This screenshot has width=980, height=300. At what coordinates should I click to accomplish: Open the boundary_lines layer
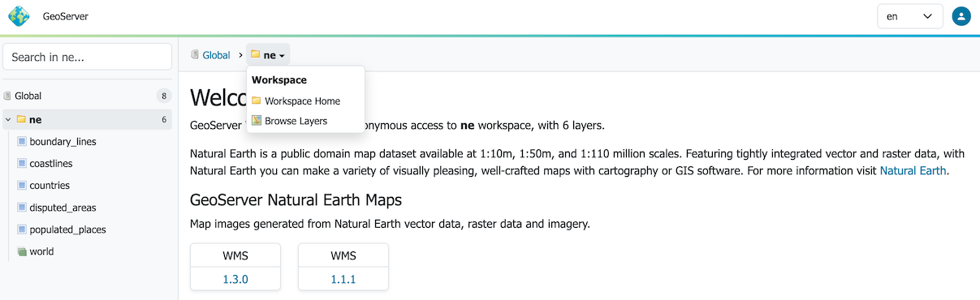[x=63, y=142]
